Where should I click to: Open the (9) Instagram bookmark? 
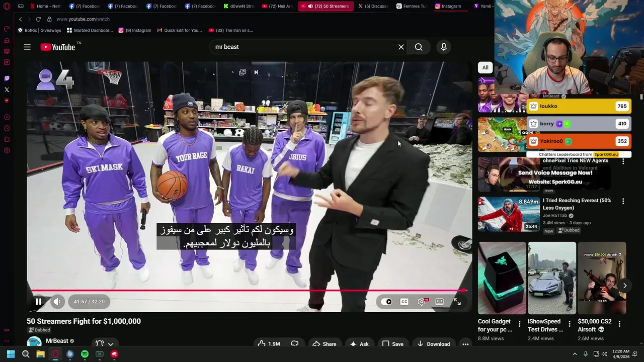135,30
